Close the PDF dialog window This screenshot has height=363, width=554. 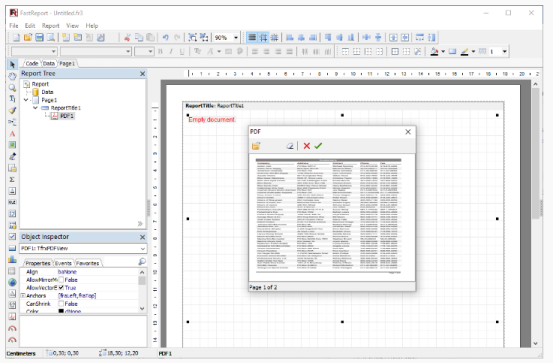[408, 132]
